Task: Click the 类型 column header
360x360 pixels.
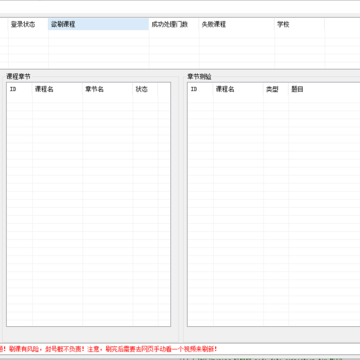Action: (x=276, y=89)
